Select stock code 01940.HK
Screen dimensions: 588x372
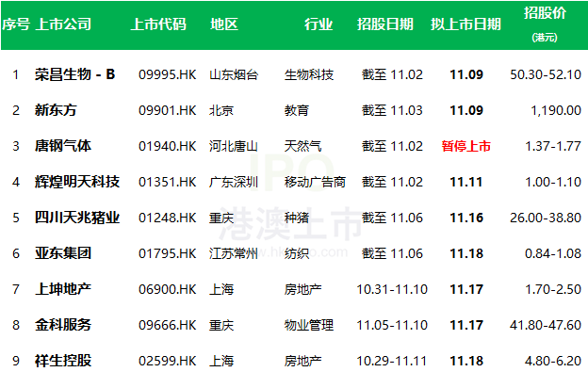(x=167, y=146)
